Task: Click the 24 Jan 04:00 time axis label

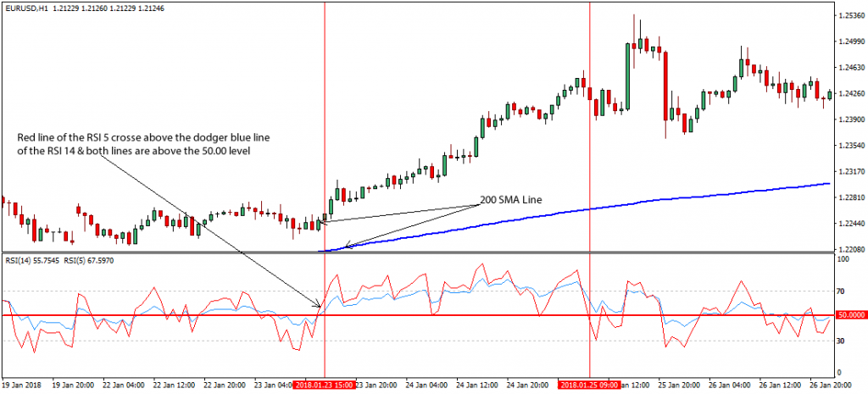Action: 426,384
